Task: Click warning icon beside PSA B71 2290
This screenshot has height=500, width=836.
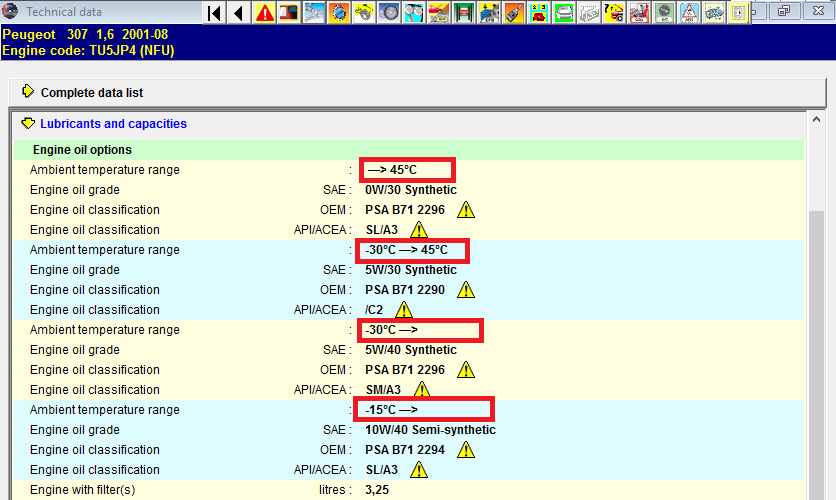Action: point(466,289)
